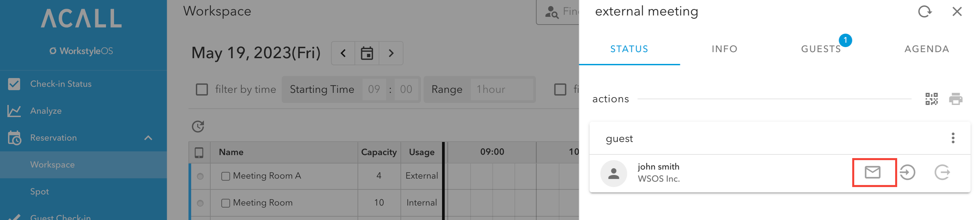Select the Meeting Room radio button
This screenshot has width=980, height=220.
tap(200, 203)
